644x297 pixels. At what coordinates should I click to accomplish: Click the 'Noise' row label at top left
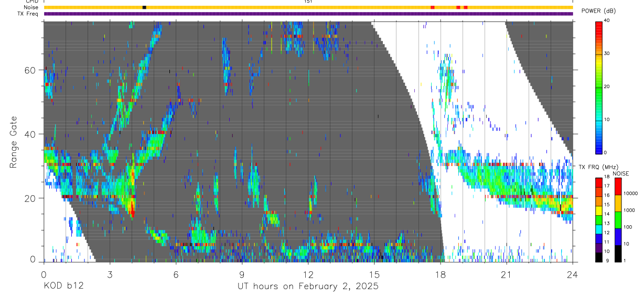pyautogui.click(x=31, y=7)
